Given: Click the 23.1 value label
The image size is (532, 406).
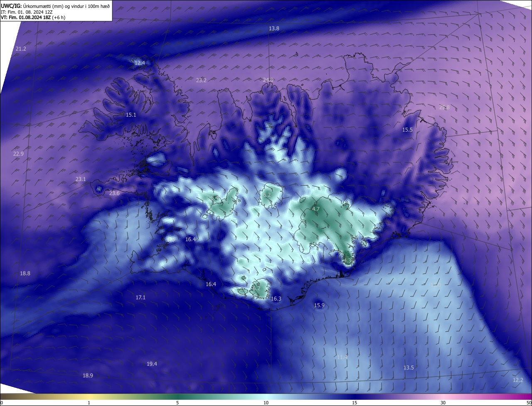Looking at the screenshot, I should point(80,179).
